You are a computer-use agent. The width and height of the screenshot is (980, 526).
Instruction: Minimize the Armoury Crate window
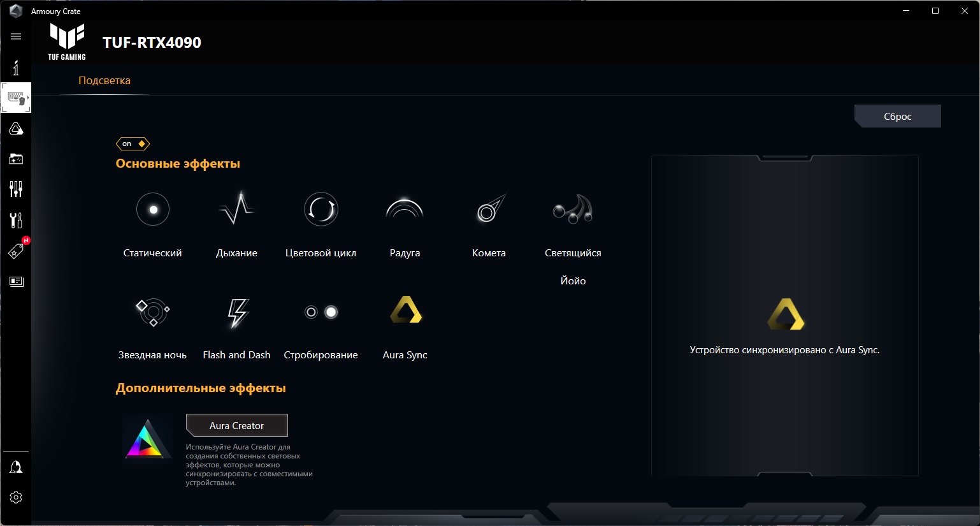click(906, 11)
